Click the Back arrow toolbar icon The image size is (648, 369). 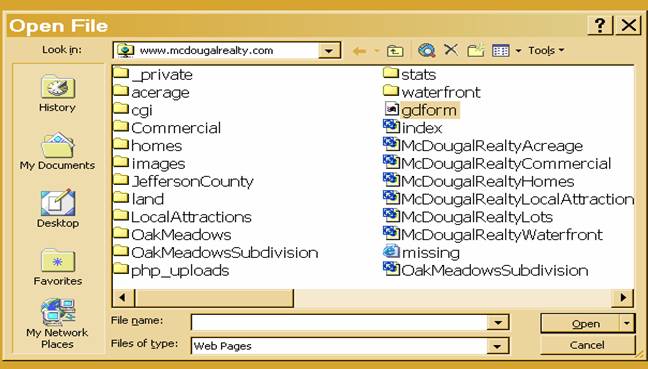pyautogui.click(x=360, y=51)
